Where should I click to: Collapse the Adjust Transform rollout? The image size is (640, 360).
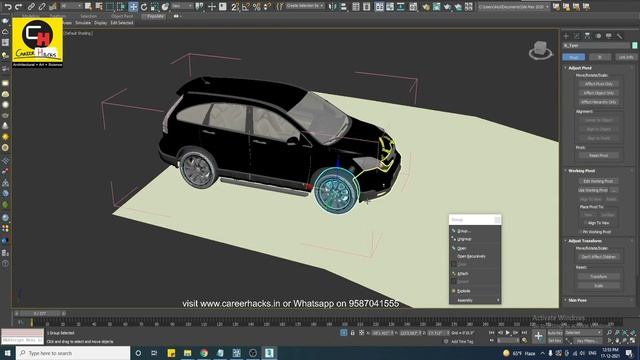[x=584, y=241]
